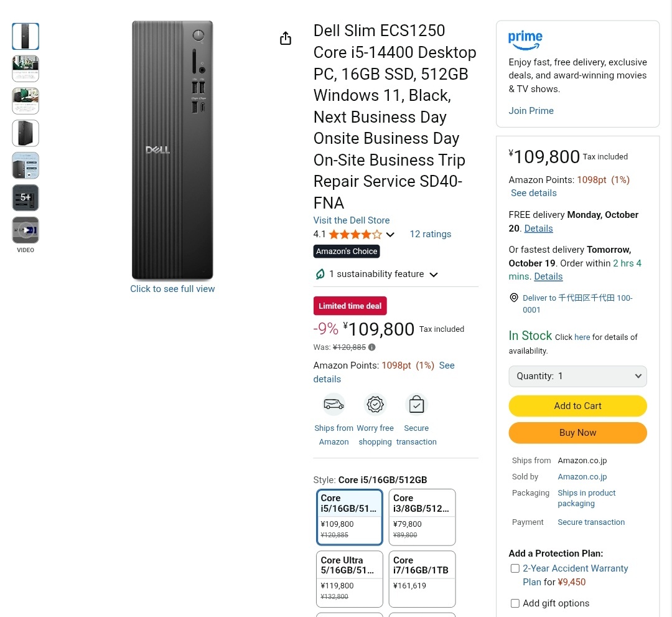Viewport: 672px width, 617px height.
Task: Click the Secure transaction bag icon
Action: pos(416,405)
